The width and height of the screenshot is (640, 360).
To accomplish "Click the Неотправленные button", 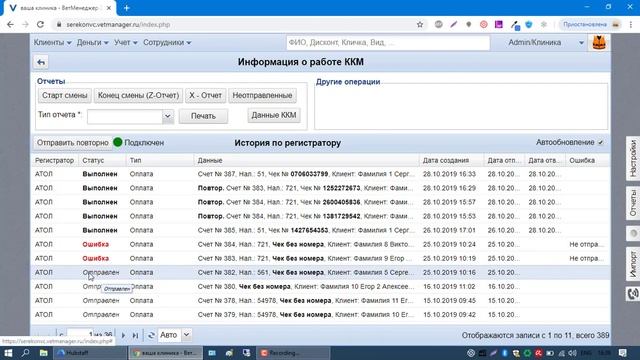I will pyautogui.click(x=262, y=96).
